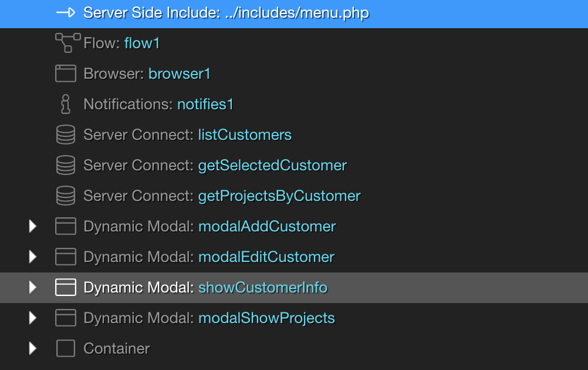Expand the modalAddCustomer Dynamic Modal node
This screenshot has width=588, height=370.
33,226
